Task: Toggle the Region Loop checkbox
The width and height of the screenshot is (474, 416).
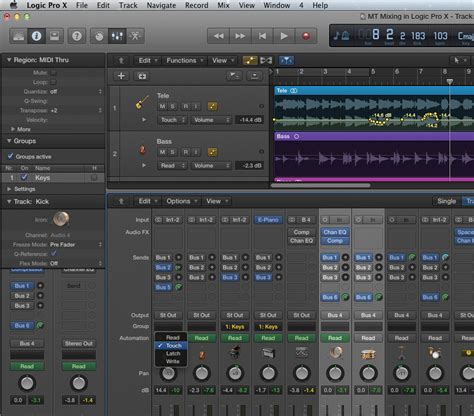Action: point(53,82)
